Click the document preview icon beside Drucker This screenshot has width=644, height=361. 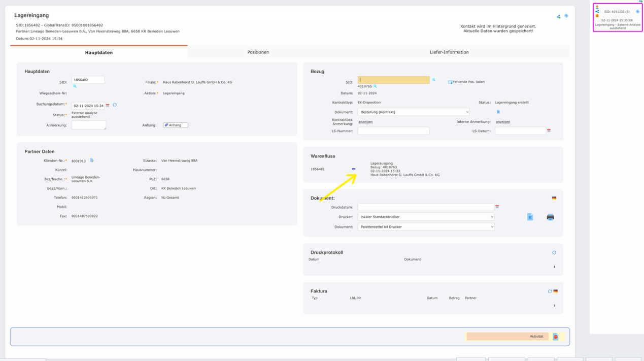coord(530,217)
